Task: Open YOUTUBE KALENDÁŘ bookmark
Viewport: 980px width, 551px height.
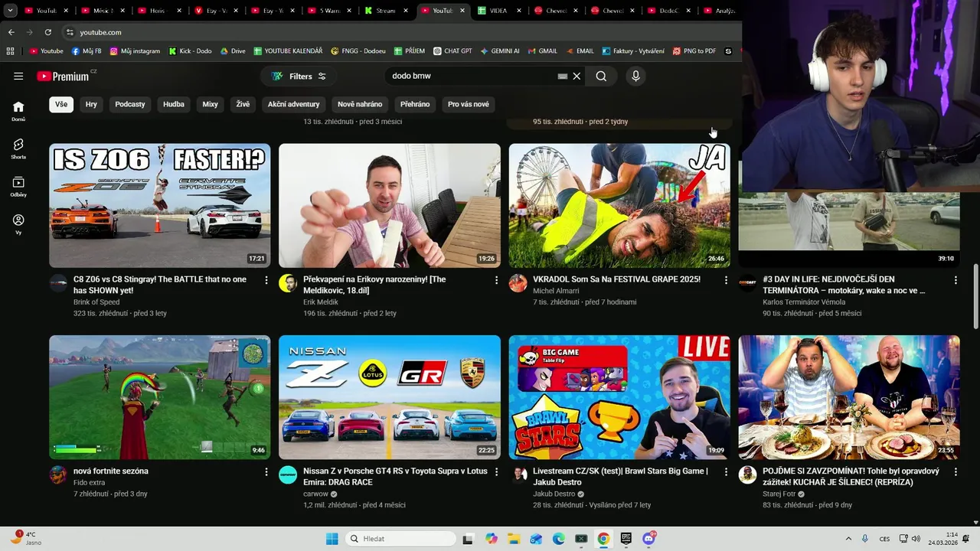Action: [x=288, y=51]
